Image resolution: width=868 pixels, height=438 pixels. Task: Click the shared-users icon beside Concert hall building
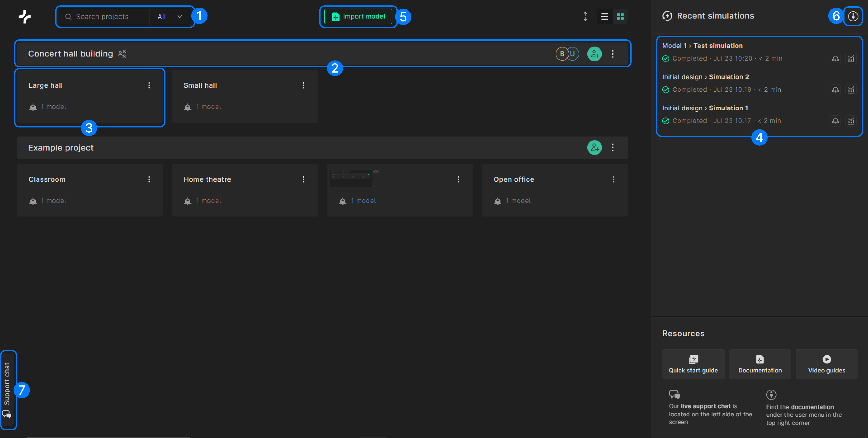coord(122,54)
